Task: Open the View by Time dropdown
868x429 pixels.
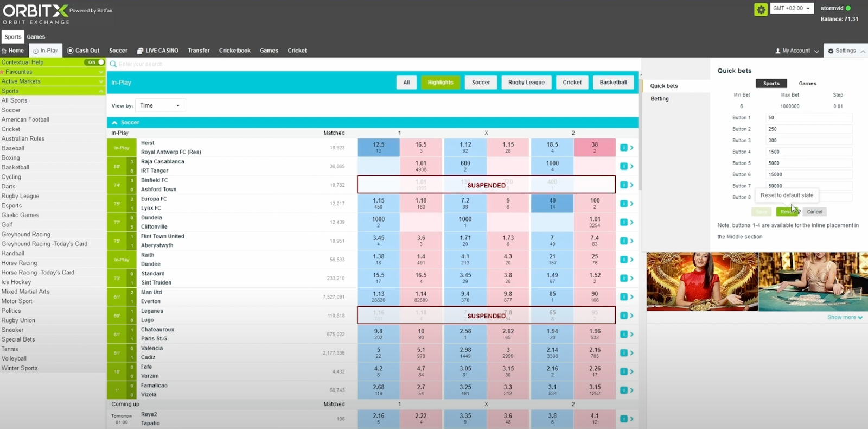Action: [x=160, y=105]
